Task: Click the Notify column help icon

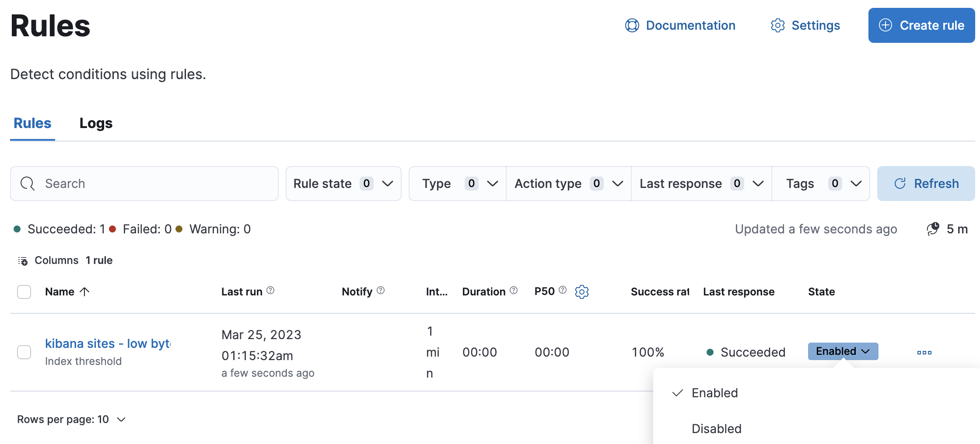Action: tap(381, 290)
